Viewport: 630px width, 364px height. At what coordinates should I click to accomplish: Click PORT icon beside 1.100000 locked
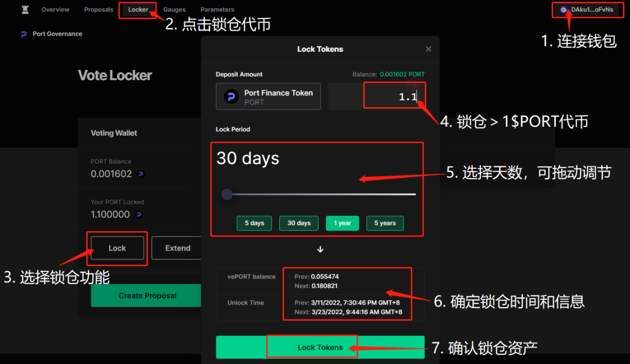point(138,214)
